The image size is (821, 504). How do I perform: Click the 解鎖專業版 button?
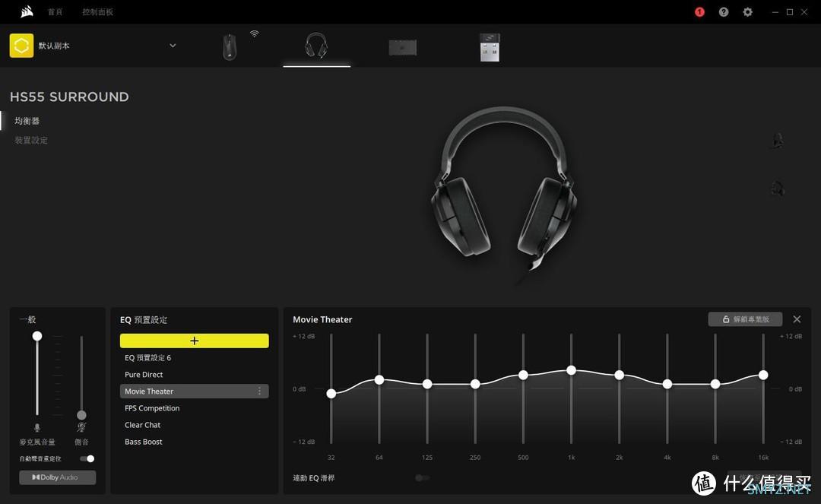point(745,319)
